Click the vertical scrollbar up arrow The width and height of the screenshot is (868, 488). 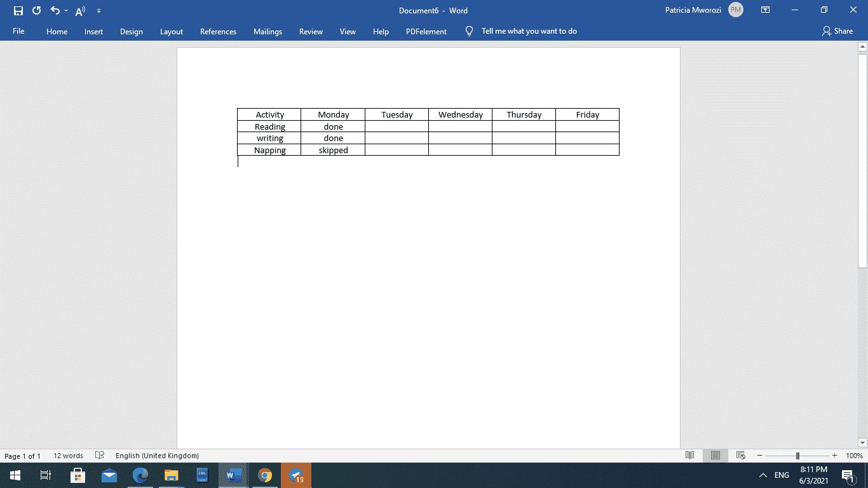click(x=862, y=47)
